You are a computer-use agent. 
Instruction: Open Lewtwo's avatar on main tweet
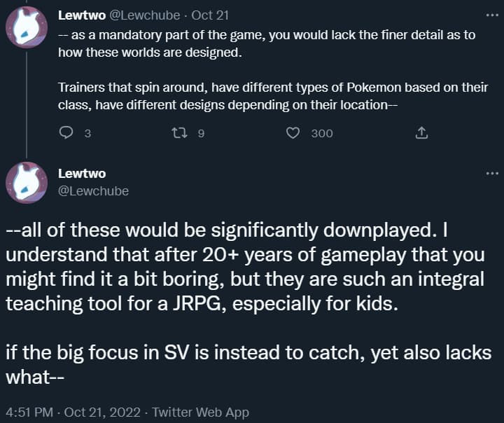(27, 182)
